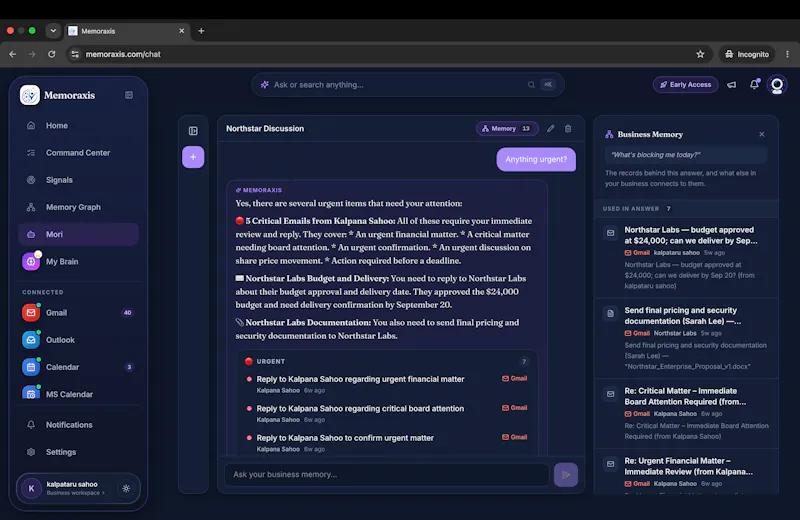Open announcements megaphone icon
The height and width of the screenshot is (520, 800).
click(x=732, y=85)
